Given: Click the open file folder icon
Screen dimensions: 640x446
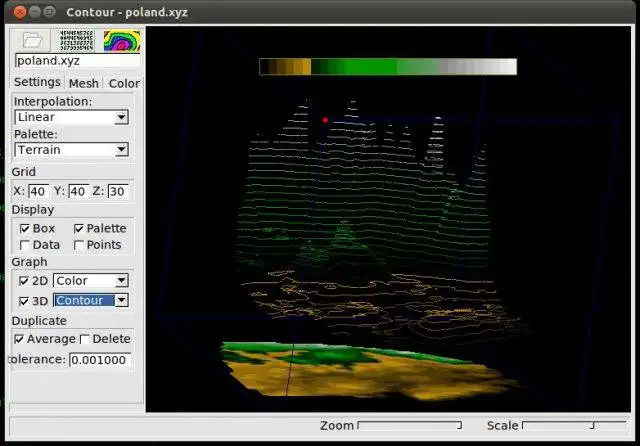Looking at the screenshot, I should click(33, 40).
